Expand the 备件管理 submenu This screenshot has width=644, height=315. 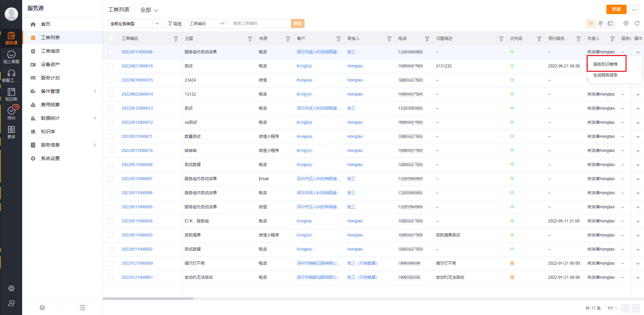point(95,91)
